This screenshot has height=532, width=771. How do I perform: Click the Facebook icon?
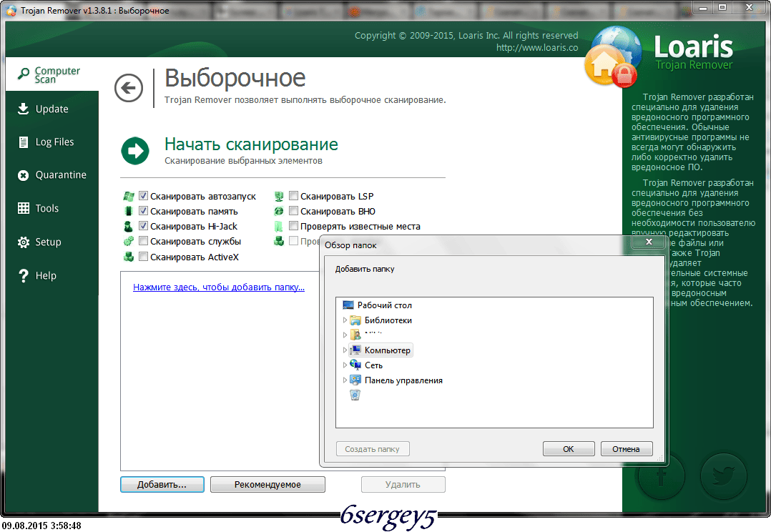[x=662, y=476]
